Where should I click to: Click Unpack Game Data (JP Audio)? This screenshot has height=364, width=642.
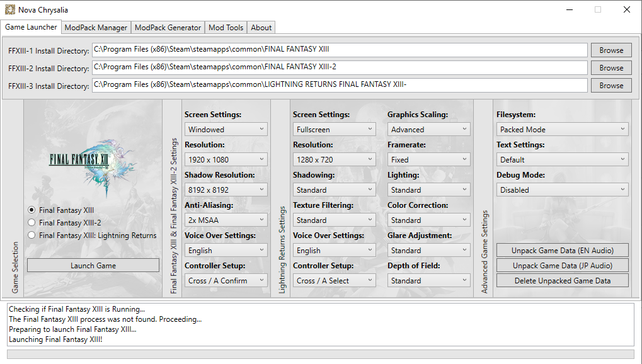563,265
